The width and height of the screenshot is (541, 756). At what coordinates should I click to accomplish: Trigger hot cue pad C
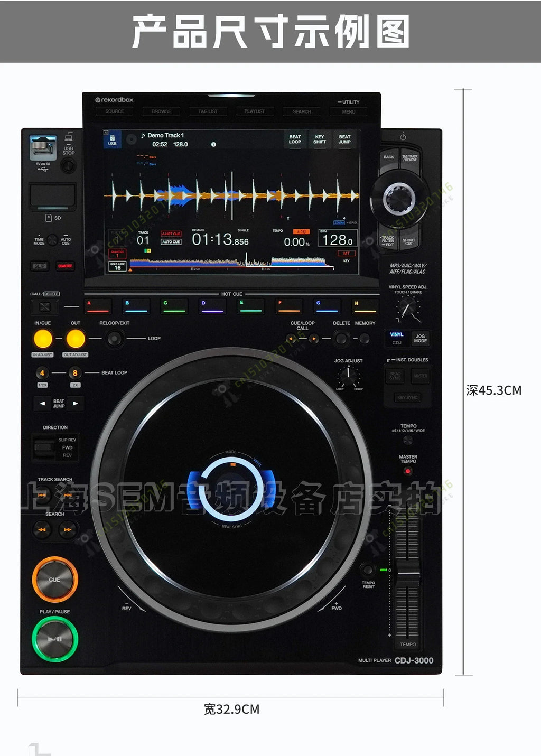click(174, 306)
